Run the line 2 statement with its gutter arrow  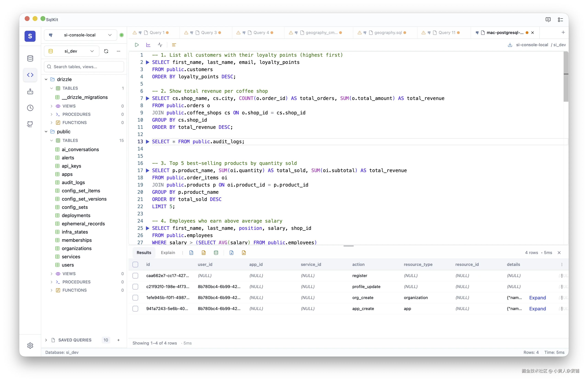(x=148, y=62)
